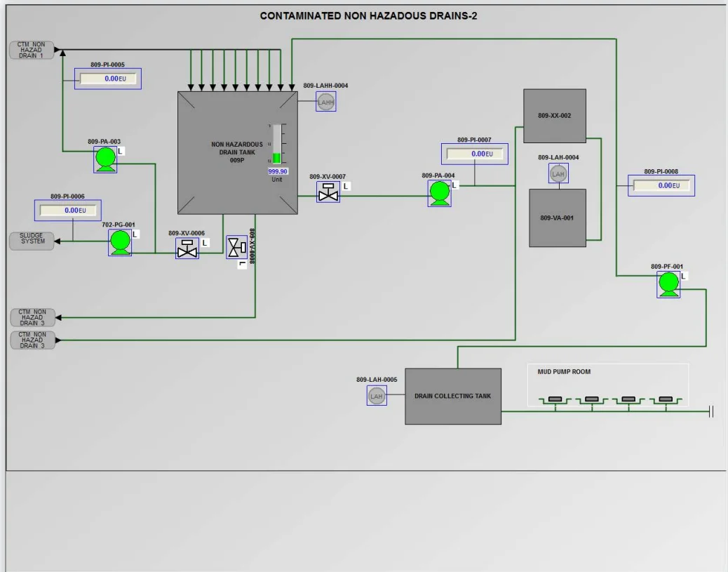
Task: Expand details for equipment block 809-XX-002
Action: click(554, 115)
